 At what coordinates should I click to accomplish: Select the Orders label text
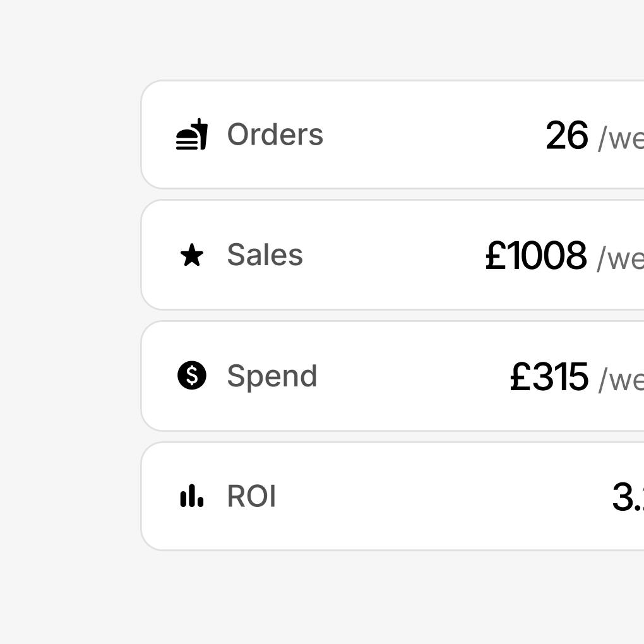click(275, 134)
